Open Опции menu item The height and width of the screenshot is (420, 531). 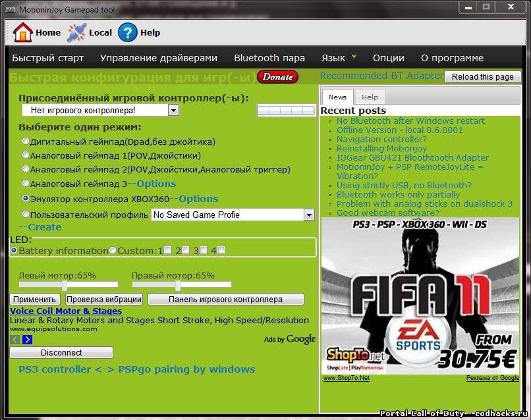point(389,58)
